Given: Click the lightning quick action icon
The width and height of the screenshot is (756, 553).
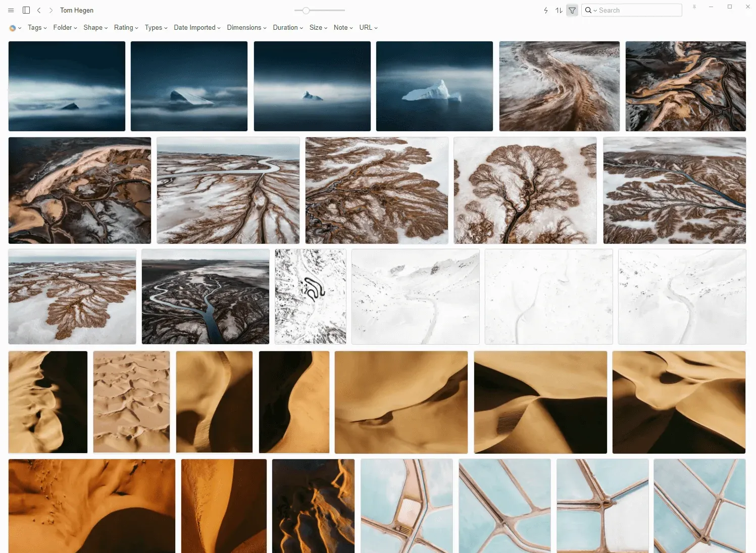Looking at the screenshot, I should (546, 10).
